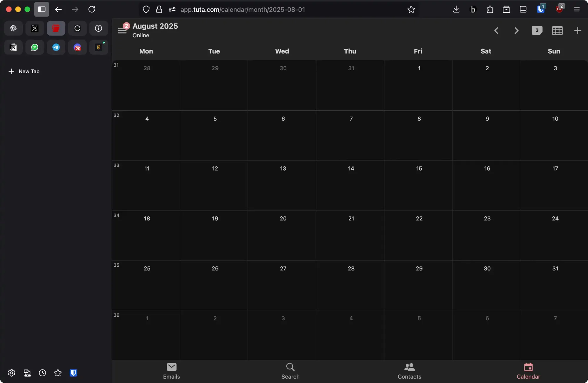Reload the current page
Viewport: 588px width, 383px height.
click(x=92, y=9)
